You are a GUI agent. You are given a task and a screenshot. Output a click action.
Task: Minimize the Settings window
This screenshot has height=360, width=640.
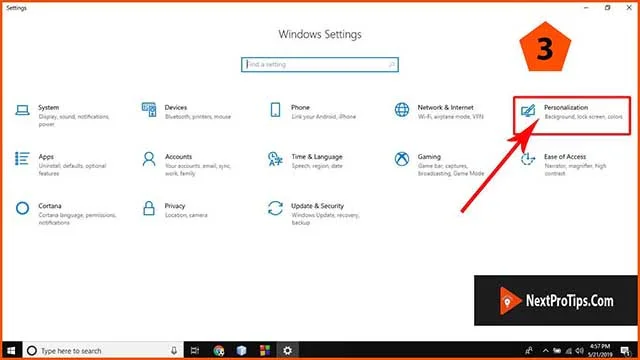[587, 7]
